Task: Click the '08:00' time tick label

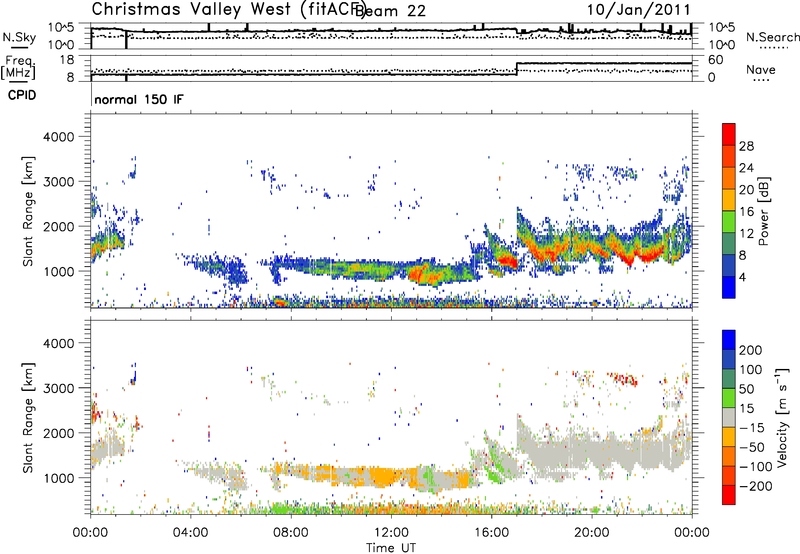Action: tap(291, 533)
